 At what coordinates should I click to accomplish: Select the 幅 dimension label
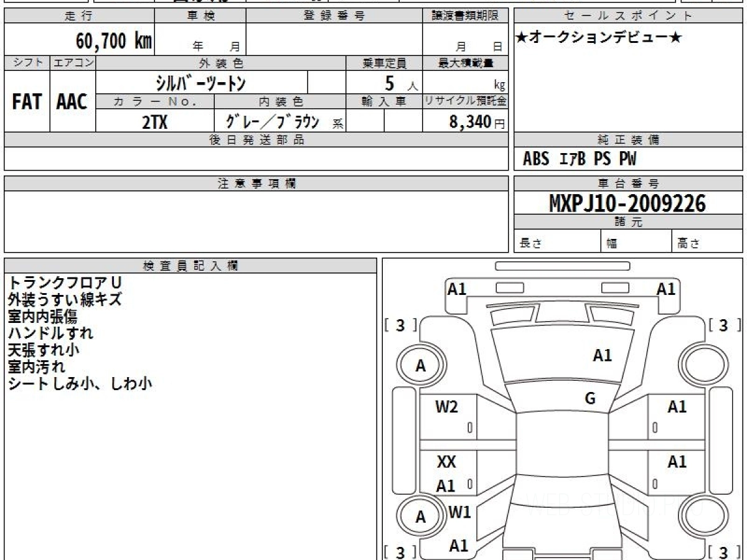pyautogui.click(x=612, y=244)
